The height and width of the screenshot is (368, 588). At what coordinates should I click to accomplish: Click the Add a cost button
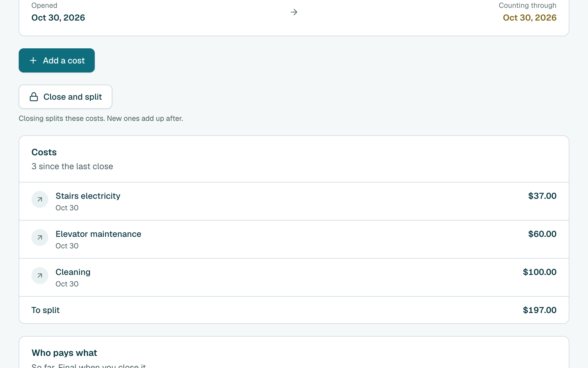pyautogui.click(x=57, y=60)
